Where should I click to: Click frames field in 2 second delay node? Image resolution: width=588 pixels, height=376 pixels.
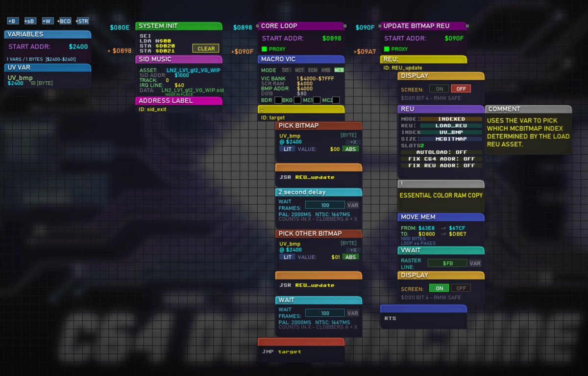[325, 205]
